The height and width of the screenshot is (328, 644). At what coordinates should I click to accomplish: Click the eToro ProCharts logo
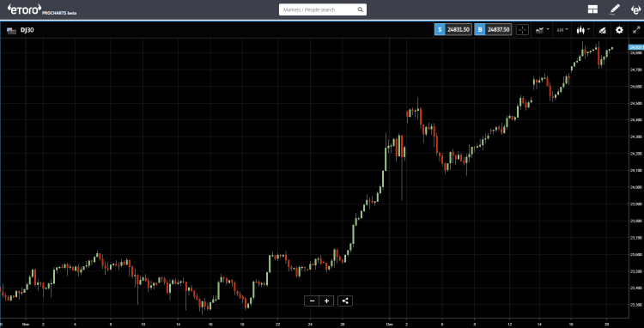click(x=41, y=9)
